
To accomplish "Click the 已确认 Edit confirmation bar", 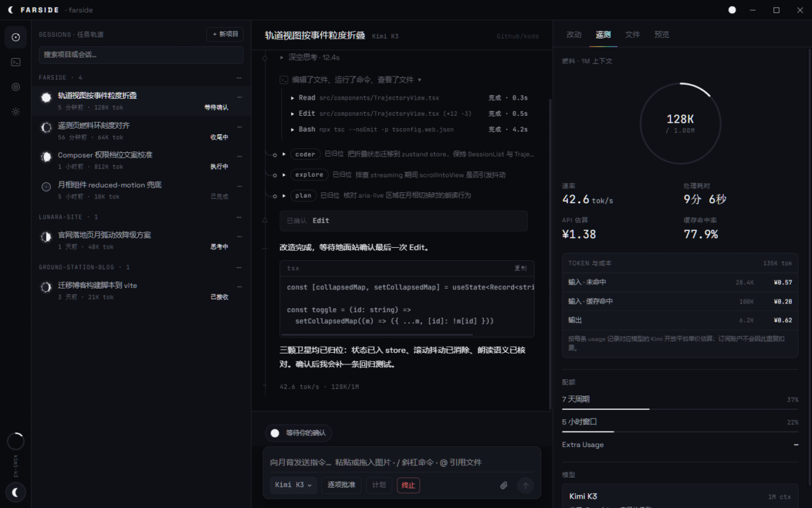I will 403,221.
